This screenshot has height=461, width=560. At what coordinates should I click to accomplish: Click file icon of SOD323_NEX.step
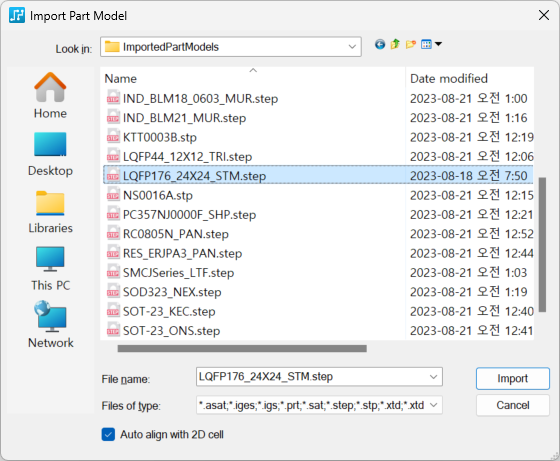113,292
